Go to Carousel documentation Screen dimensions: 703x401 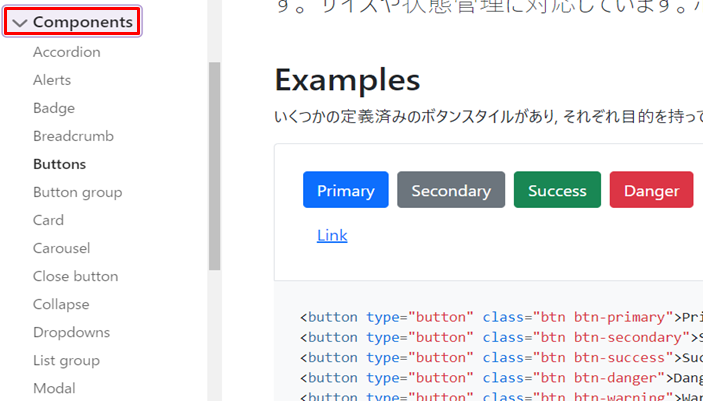(61, 248)
